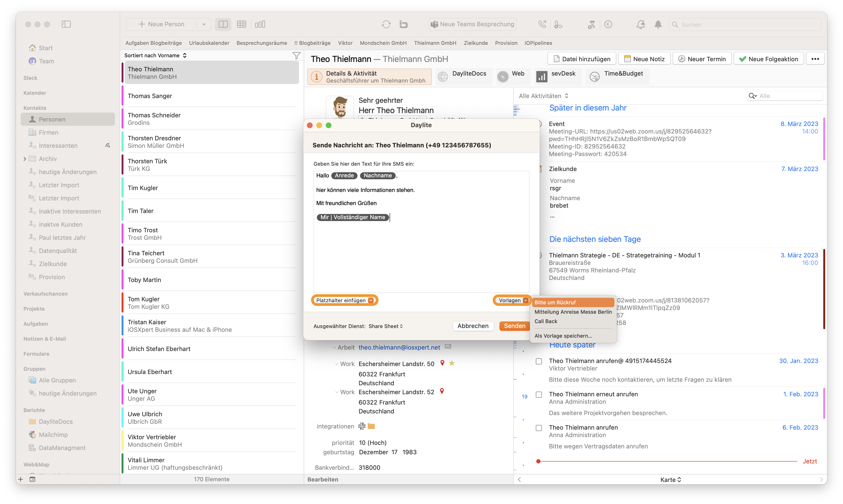This screenshot has width=843, height=504.
Task: Select 'Mitteilung Anreise Messe Berlin' template
Action: tap(573, 312)
